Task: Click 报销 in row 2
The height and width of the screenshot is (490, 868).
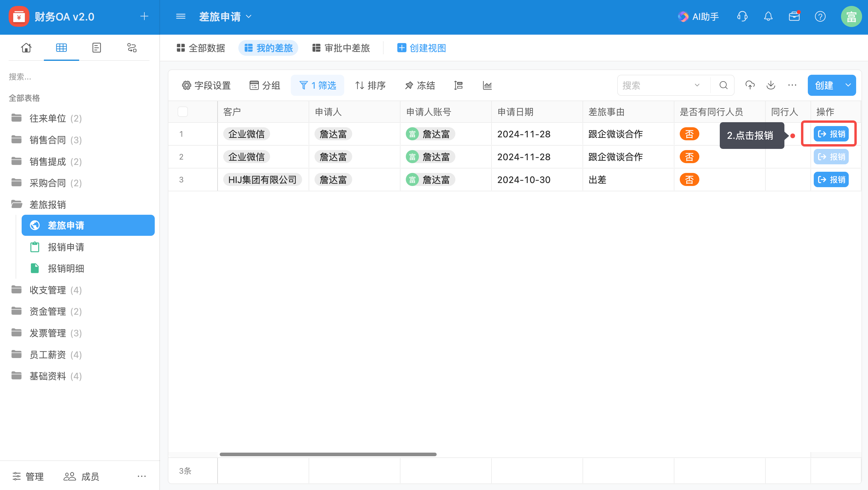Action: click(x=831, y=157)
